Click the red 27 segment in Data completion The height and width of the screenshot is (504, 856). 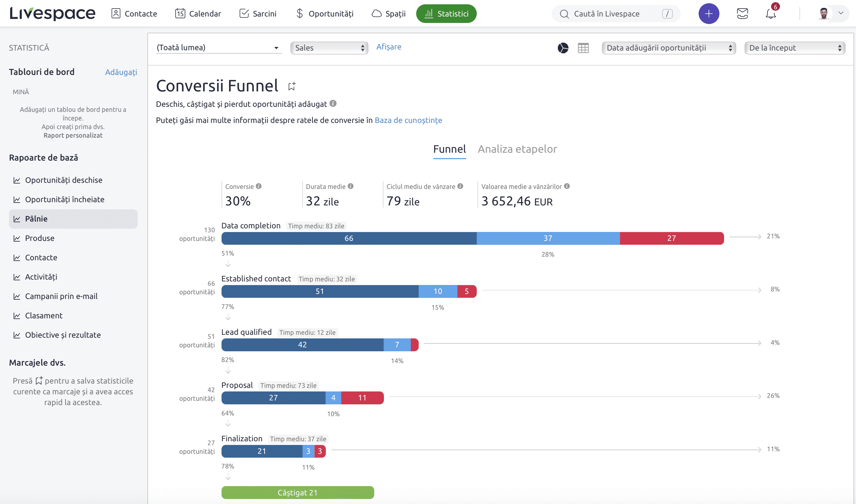point(672,238)
